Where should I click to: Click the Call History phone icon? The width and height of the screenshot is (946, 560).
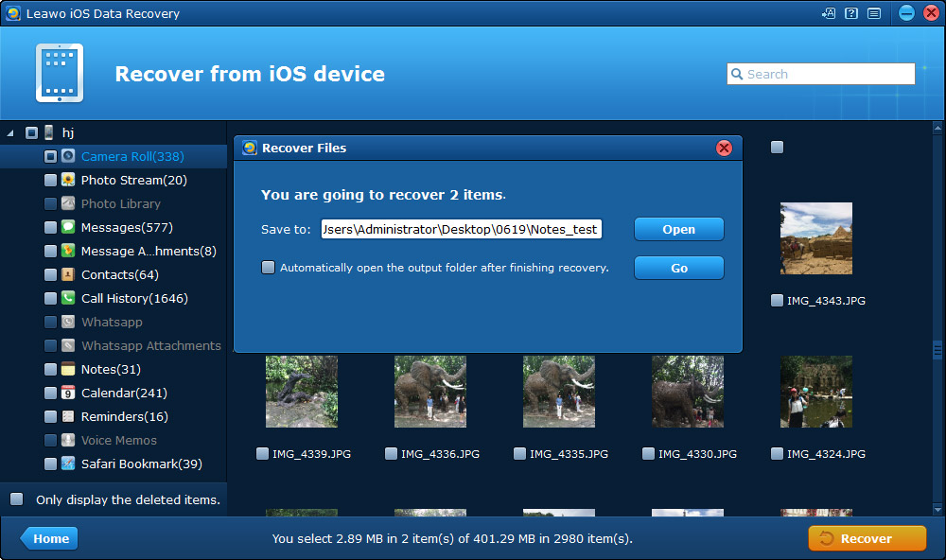[68, 298]
